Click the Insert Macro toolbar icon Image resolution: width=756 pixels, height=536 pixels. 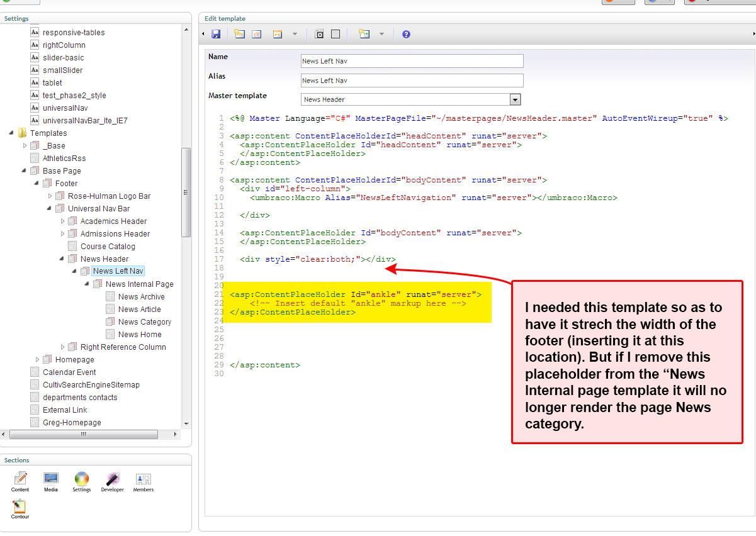278,34
